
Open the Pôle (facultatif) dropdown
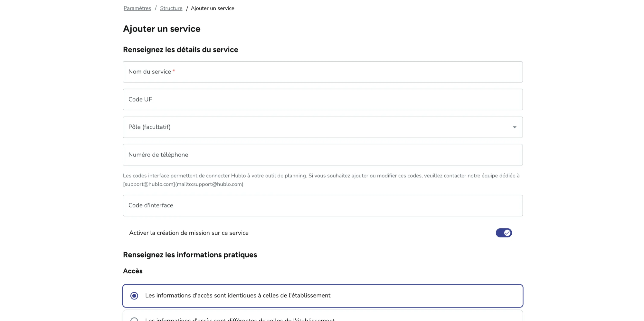pyautogui.click(x=322, y=127)
